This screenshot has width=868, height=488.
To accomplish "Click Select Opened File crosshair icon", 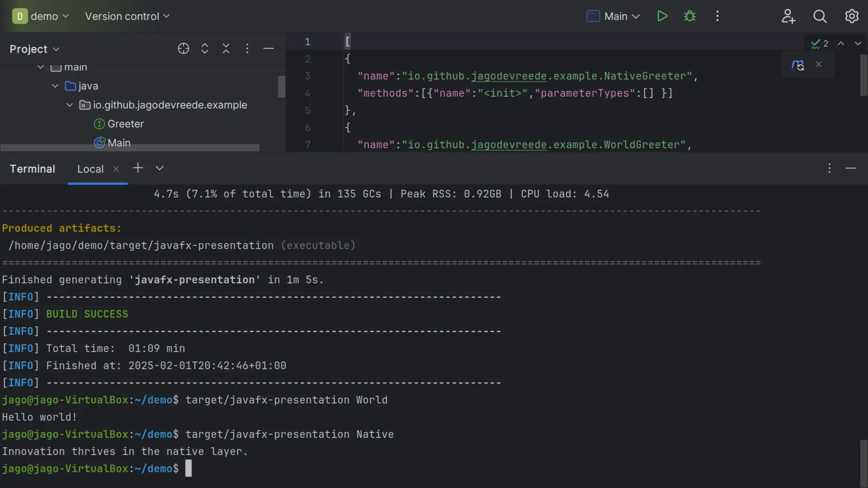I will coord(183,49).
